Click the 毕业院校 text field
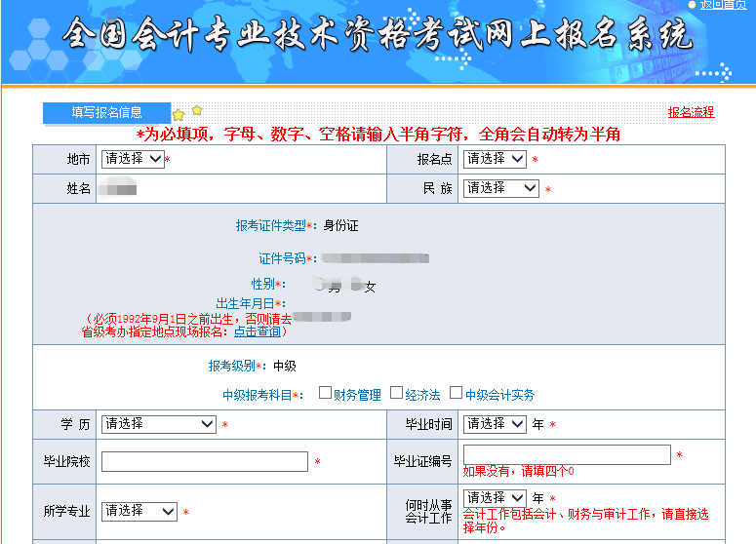The width and height of the screenshot is (756, 544). coord(205,461)
